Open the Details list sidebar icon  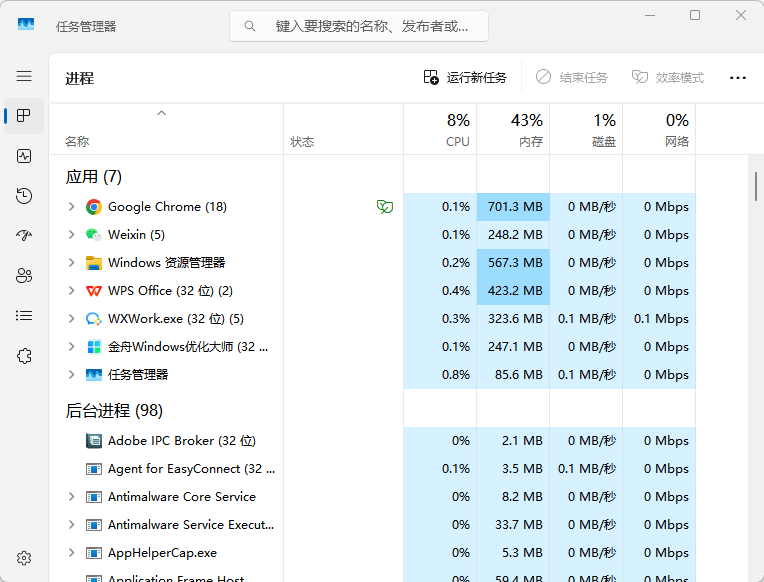[x=24, y=316]
